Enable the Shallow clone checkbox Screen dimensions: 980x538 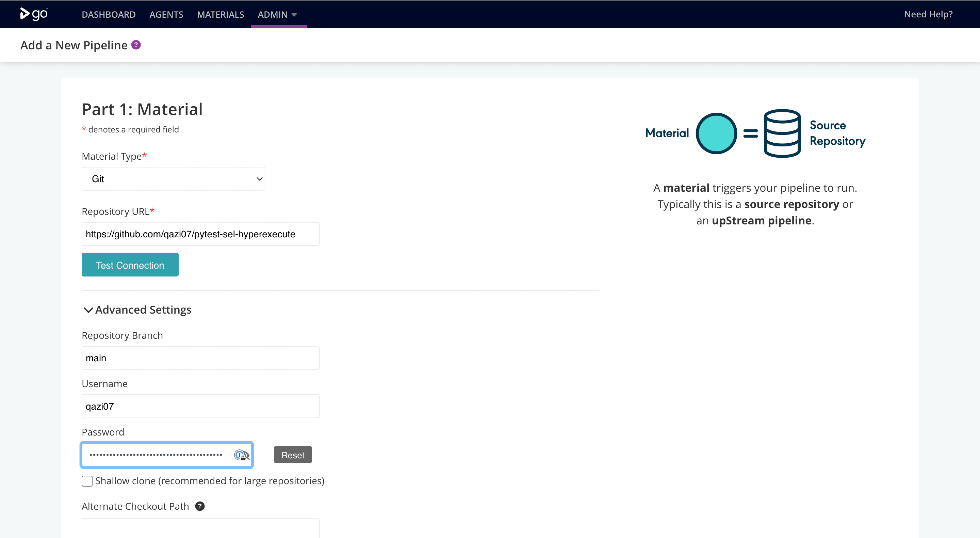[x=87, y=481]
